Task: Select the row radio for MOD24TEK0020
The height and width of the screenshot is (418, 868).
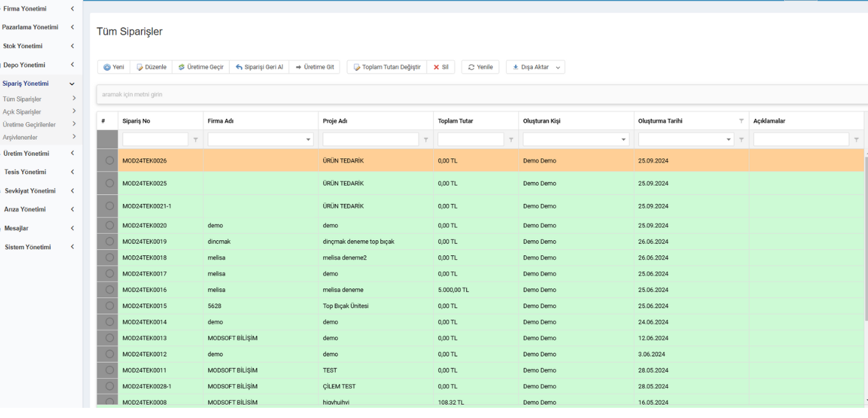Action: (x=109, y=226)
